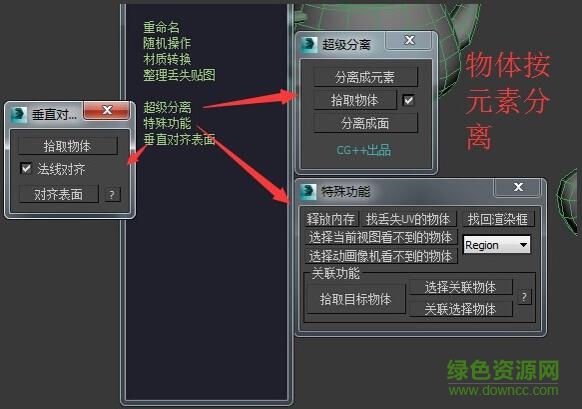This screenshot has height=409, width=582.
Task: Click the 3ds Max icon in 垂直对... window
Action: click(19, 114)
